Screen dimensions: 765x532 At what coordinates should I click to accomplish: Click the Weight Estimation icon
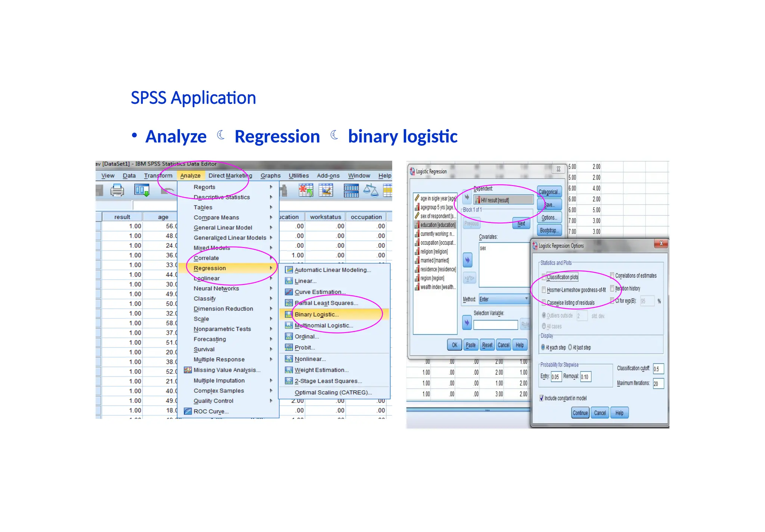point(289,370)
